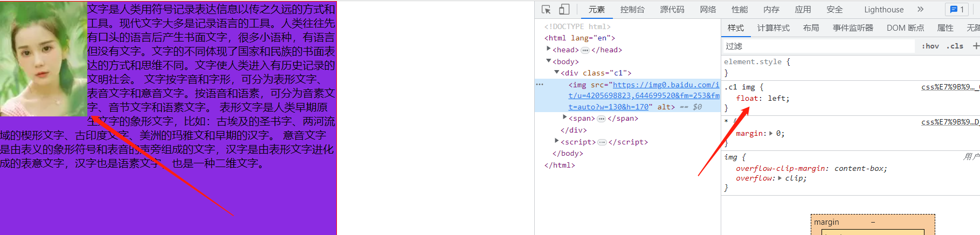Click the floated portrait image on the page
Image resolution: width=980 pixels, height=235 pixels.
pyautogui.click(x=43, y=59)
